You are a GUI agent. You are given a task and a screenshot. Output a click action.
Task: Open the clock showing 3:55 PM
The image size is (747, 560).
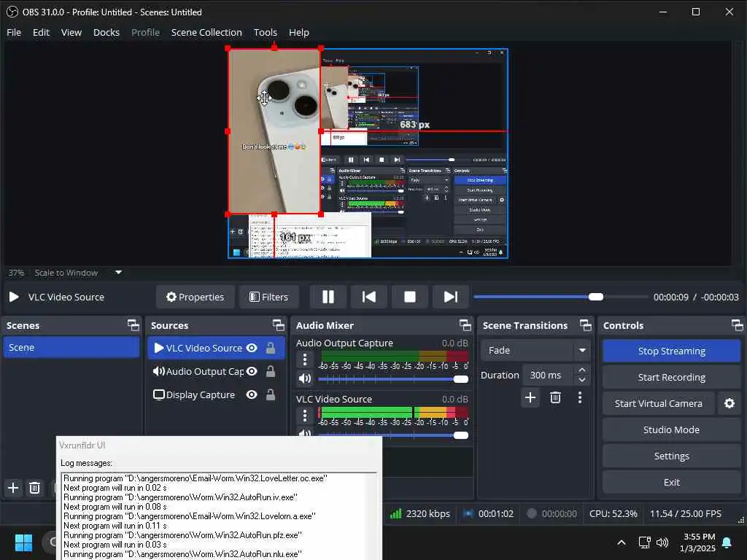(x=698, y=542)
